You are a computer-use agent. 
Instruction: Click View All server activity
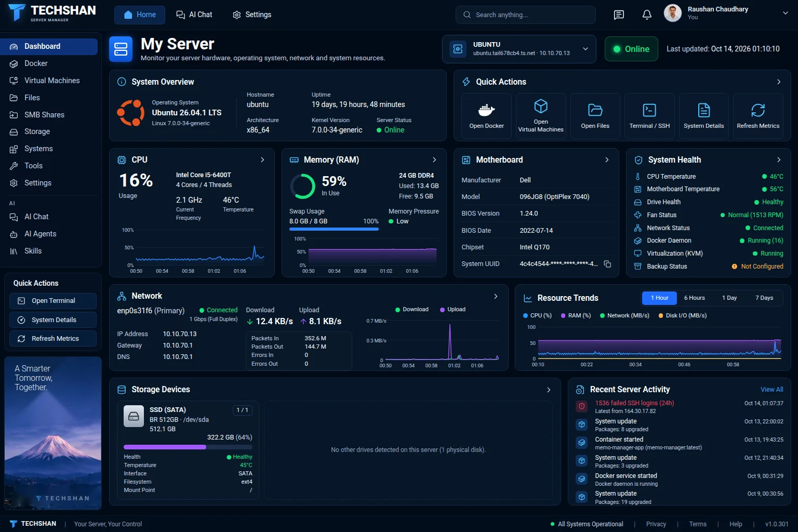(x=772, y=390)
